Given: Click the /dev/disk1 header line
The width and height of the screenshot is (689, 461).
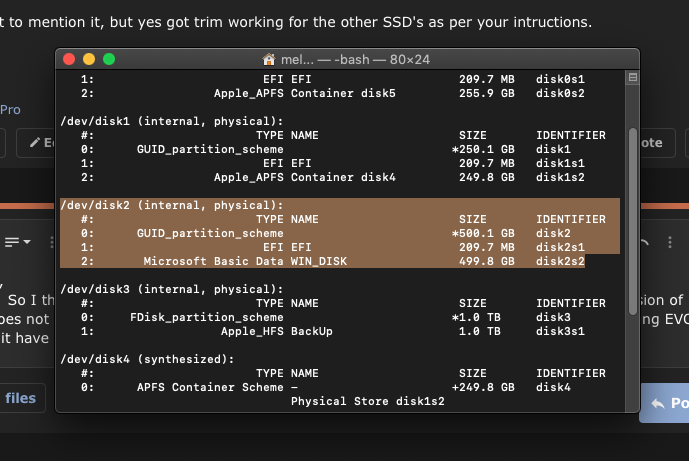Looking at the screenshot, I should coord(172,121).
